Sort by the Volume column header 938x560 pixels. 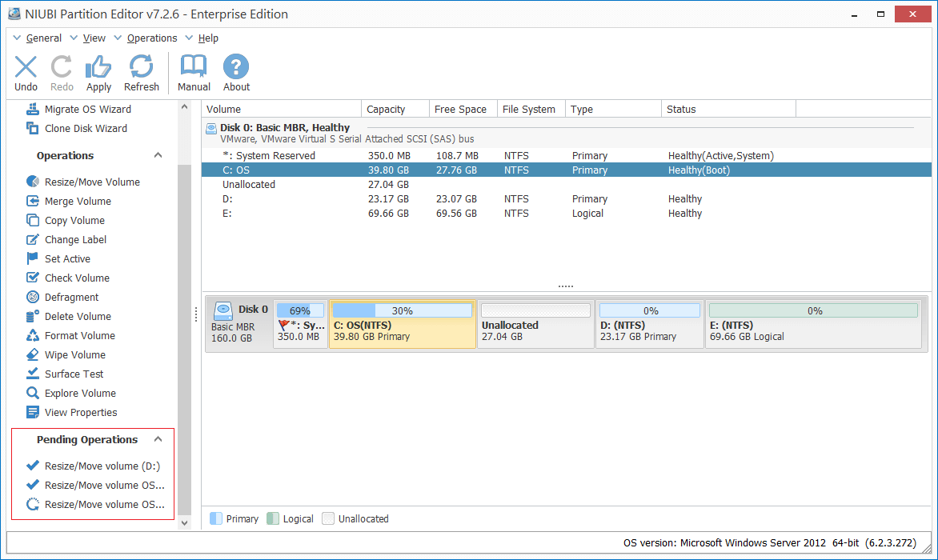point(282,110)
